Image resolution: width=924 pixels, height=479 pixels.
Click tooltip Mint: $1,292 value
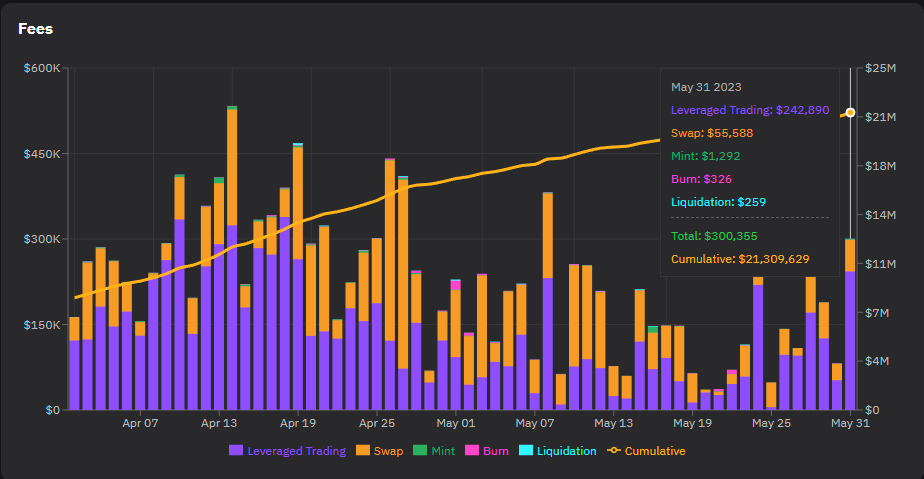tap(705, 156)
